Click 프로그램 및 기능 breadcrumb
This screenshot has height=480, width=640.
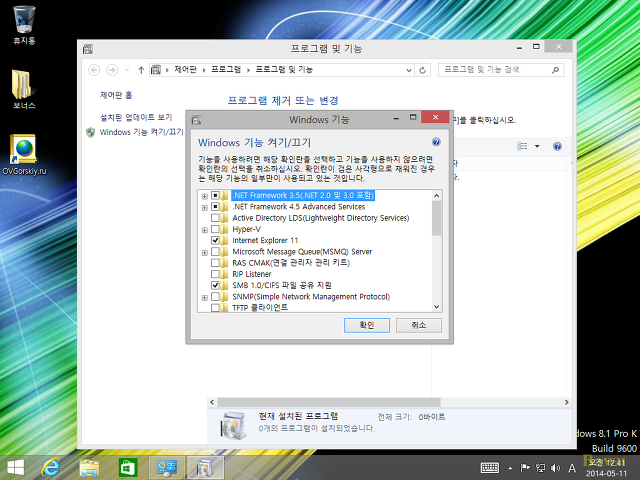(284, 70)
